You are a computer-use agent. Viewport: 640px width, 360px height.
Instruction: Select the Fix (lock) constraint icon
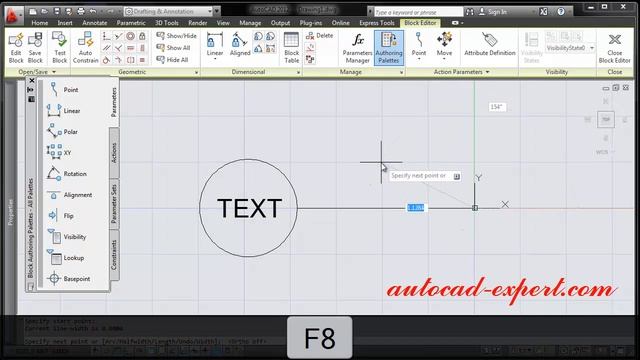point(142,36)
